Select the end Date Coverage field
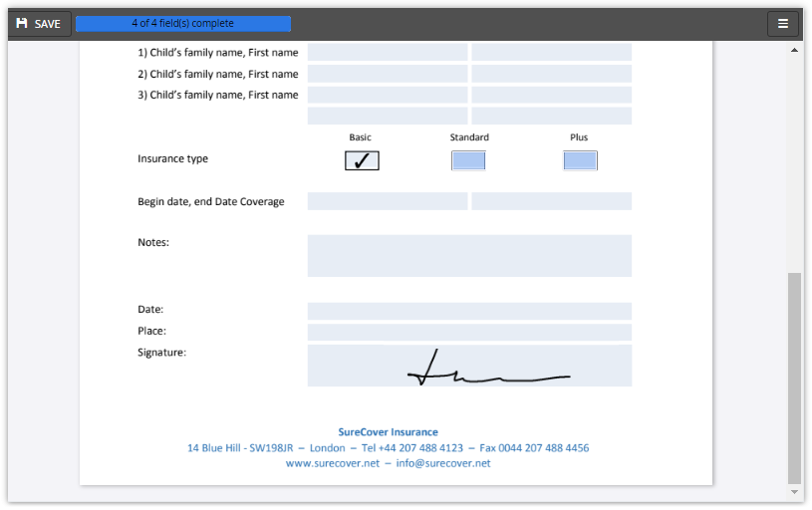The image size is (812, 510). point(551,201)
